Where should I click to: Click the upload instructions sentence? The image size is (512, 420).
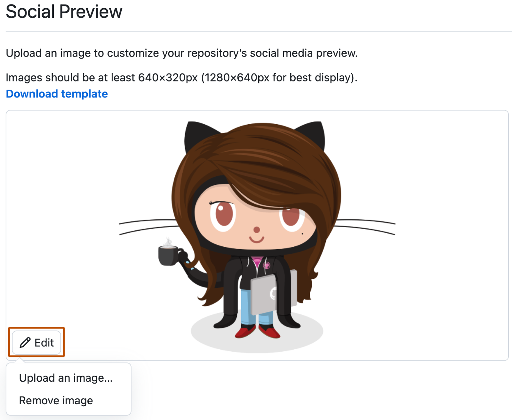tap(182, 53)
